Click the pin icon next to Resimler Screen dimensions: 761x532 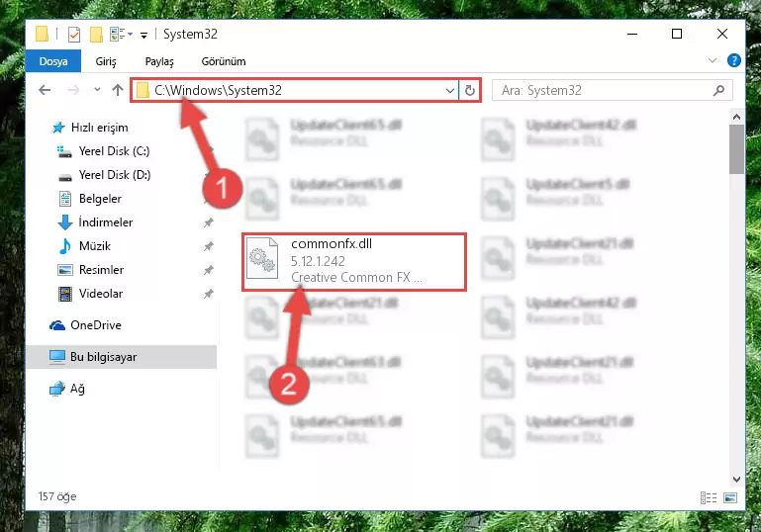[208, 270]
